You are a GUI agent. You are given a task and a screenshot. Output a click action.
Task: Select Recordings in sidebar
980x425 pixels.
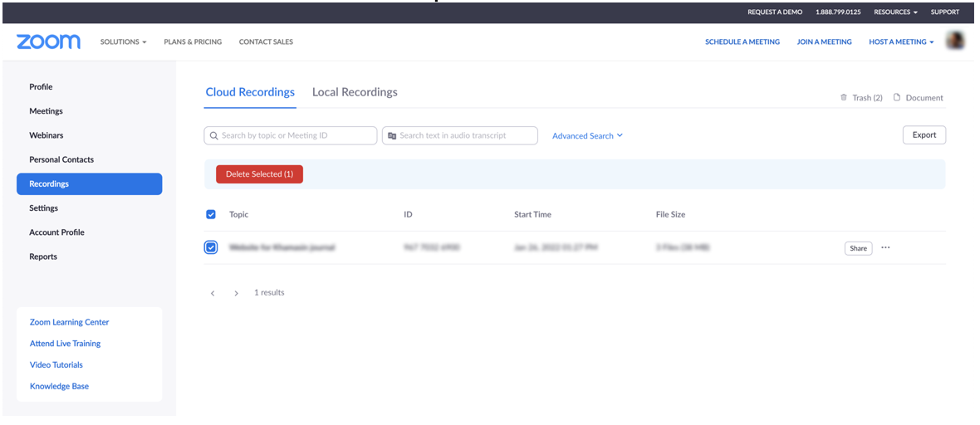[90, 183]
